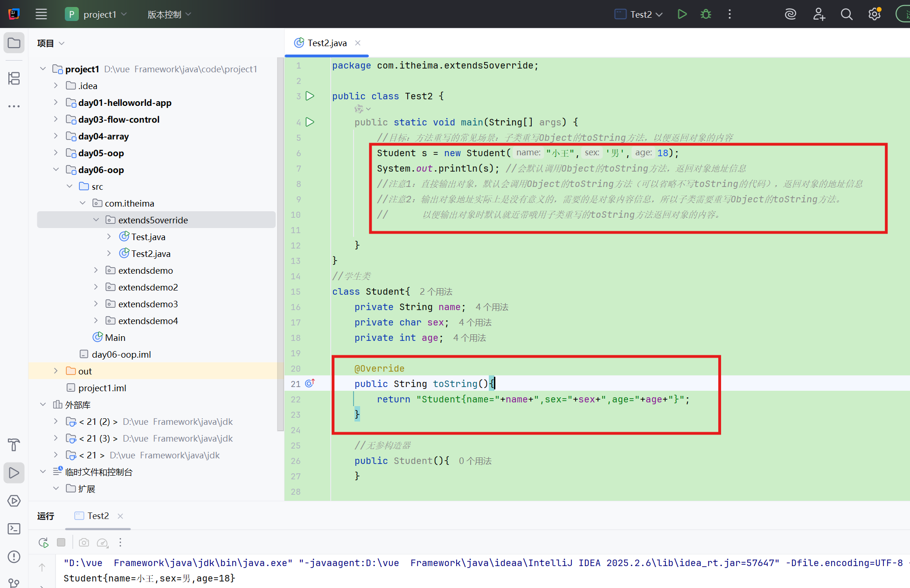
Task: Click the Stop square icon in Run panel
Action: pos(61,542)
